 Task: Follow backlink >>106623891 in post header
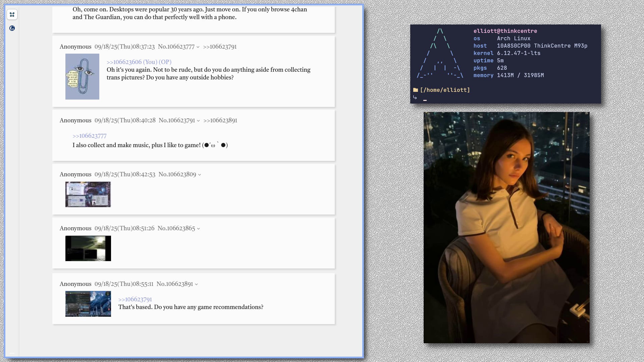tap(220, 120)
